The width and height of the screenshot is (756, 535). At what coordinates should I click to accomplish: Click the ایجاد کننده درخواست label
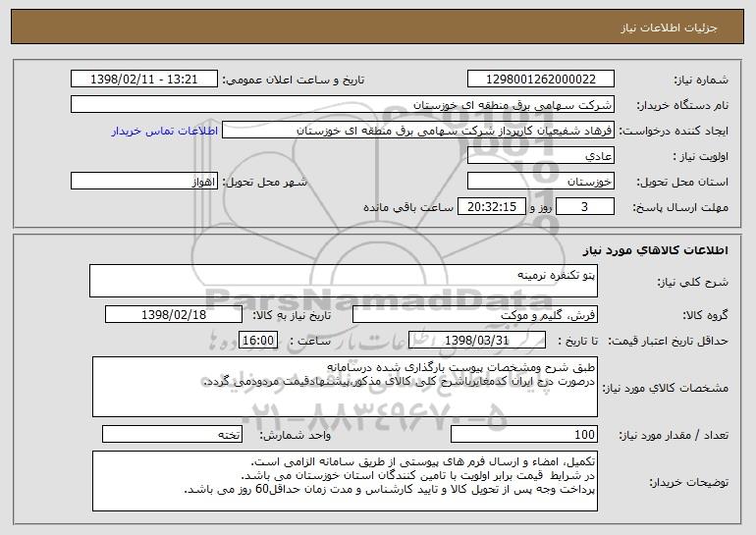pyautogui.click(x=674, y=132)
